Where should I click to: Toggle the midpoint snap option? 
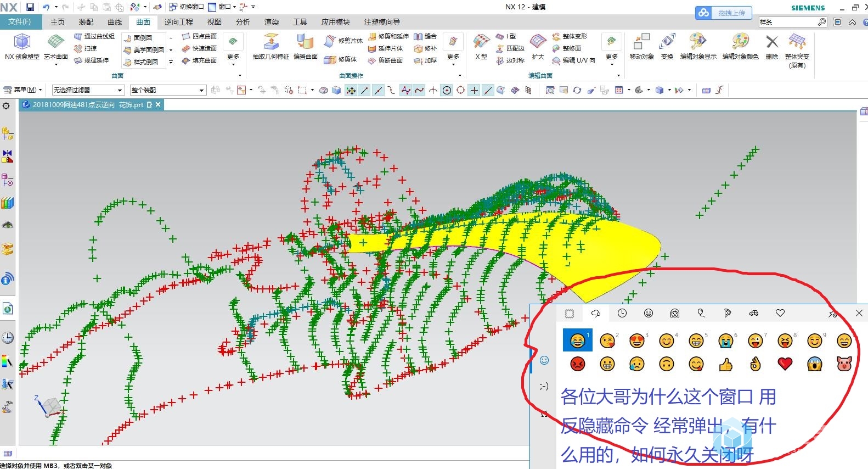click(x=378, y=90)
